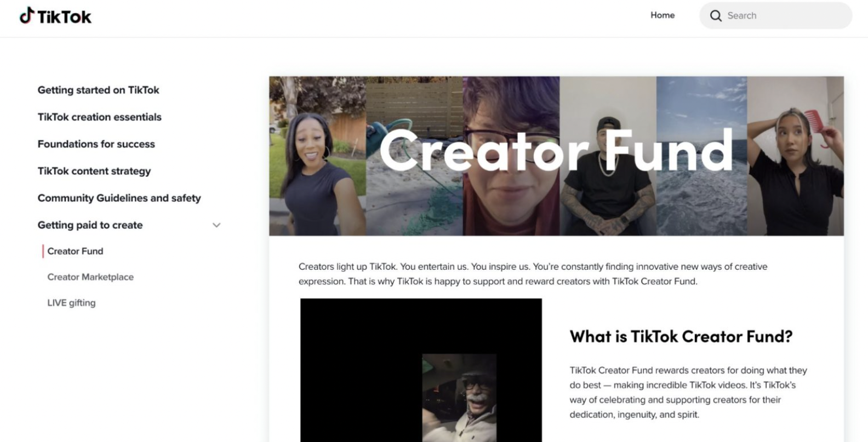The height and width of the screenshot is (442, 868).
Task: Click the Getting paid to create heading
Action: pos(90,225)
